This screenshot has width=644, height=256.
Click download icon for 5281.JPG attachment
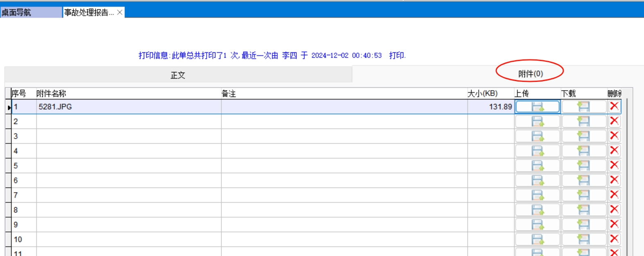click(x=583, y=107)
